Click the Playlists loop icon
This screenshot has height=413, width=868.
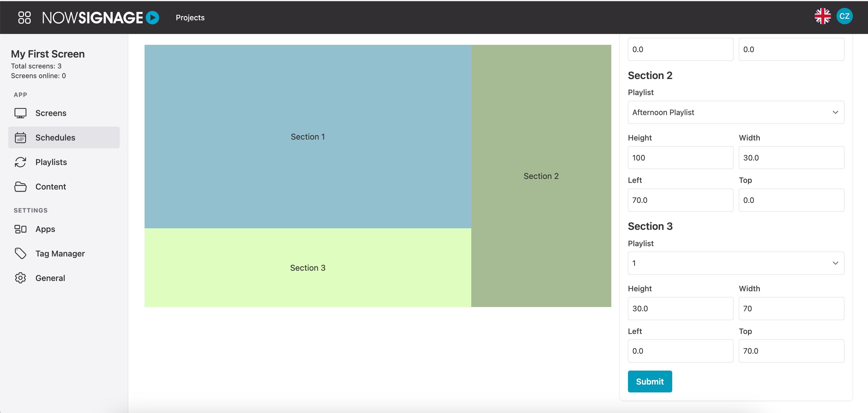click(x=21, y=162)
